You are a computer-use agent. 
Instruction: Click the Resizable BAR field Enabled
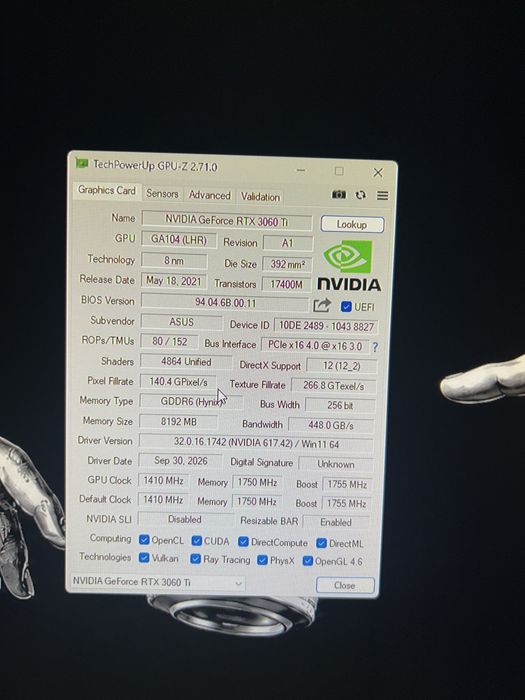336,522
